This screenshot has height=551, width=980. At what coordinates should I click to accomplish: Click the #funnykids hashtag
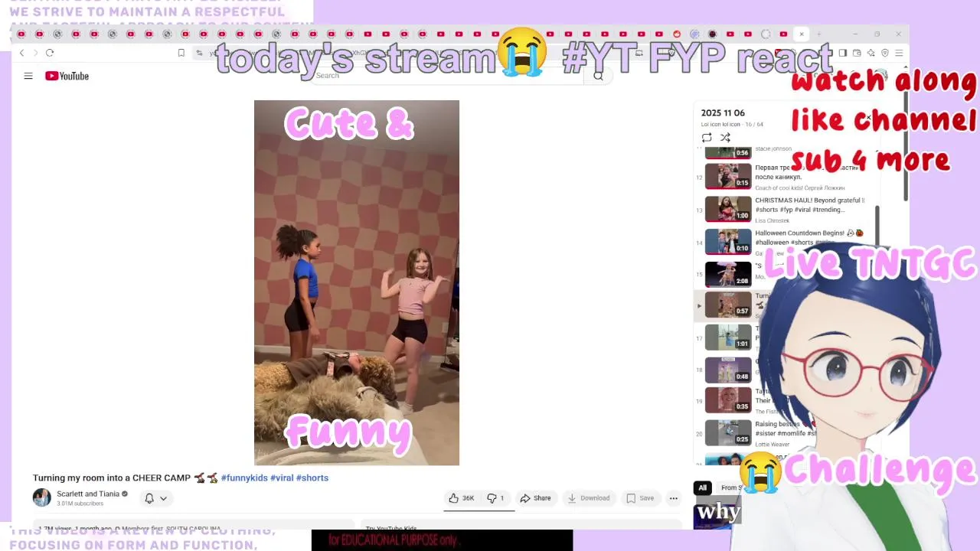[244, 478]
